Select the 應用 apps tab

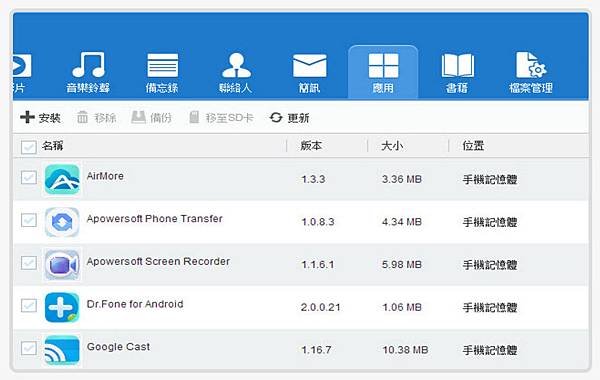tap(383, 73)
